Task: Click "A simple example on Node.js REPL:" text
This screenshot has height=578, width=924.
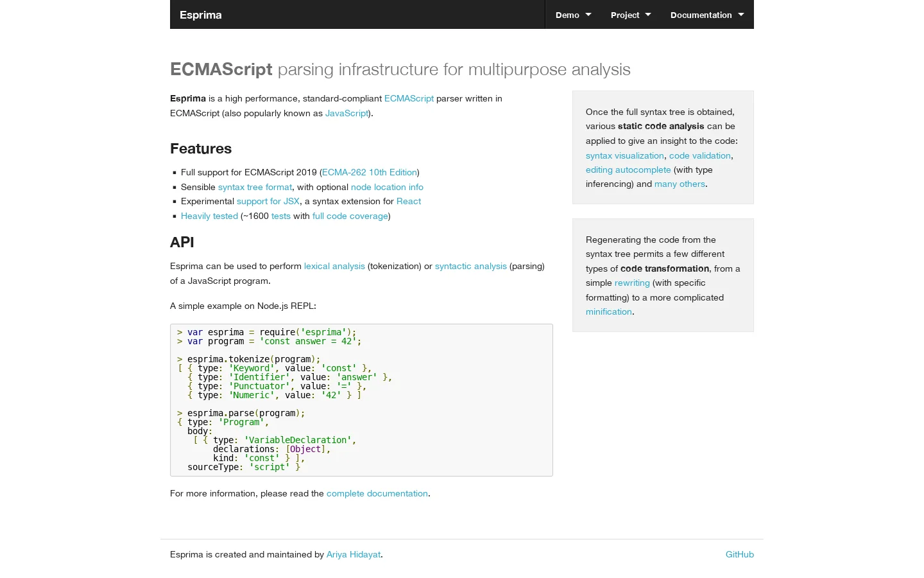Action: tap(243, 306)
